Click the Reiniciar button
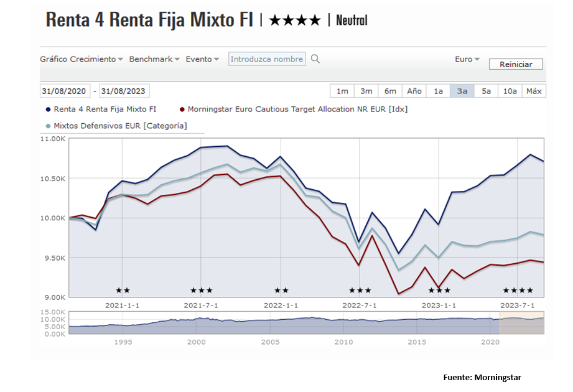The height and width of the screenshot is (392, 573). click(x=516, y=64)
